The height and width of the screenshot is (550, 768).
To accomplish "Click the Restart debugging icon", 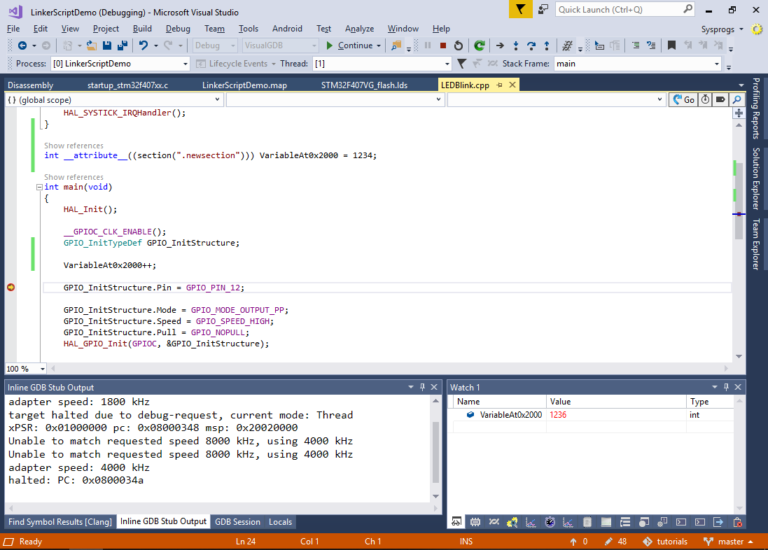I will click(x=459, y=46).
